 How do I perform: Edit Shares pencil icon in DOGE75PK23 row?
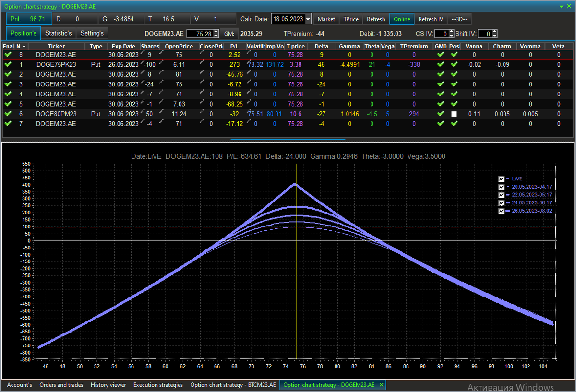143,62
